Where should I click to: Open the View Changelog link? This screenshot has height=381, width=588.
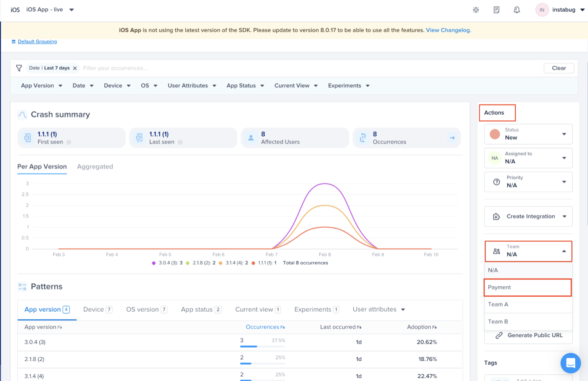click(448, 30)
